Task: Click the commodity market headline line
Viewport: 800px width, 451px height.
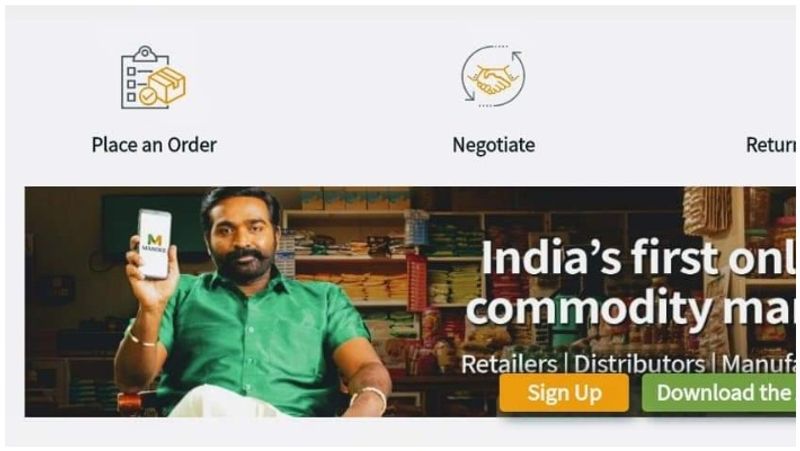Action: (631, 307)
